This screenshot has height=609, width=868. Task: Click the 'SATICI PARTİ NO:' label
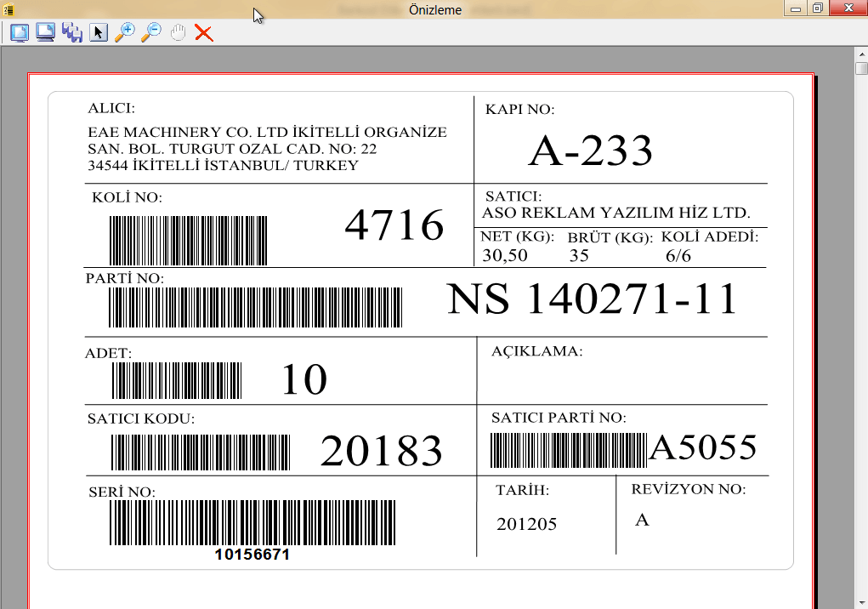click(x=559, y=418)
